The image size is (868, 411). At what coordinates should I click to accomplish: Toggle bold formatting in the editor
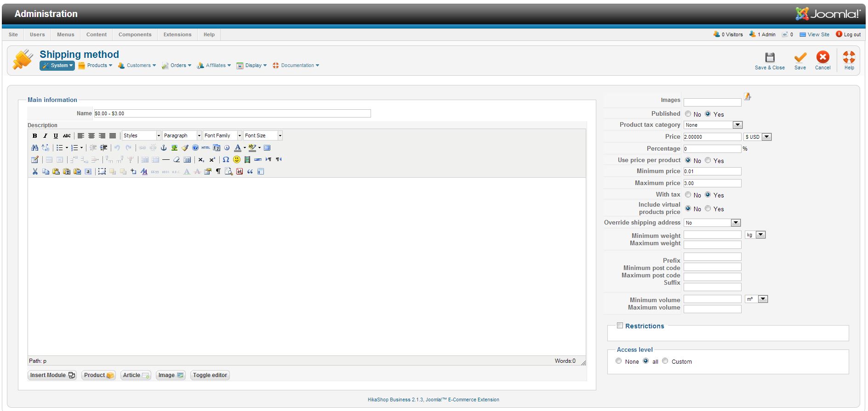click(x=34, y=135)
